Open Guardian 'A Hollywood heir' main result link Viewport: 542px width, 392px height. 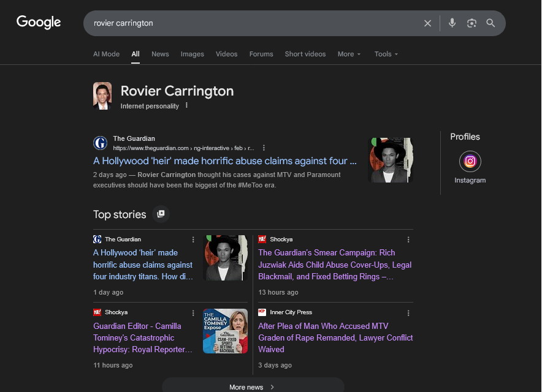224,161
